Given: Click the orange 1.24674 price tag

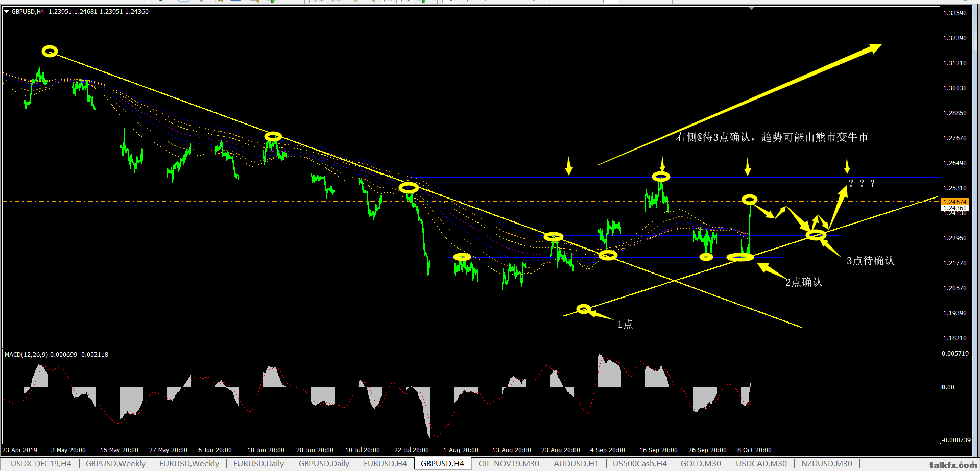Looking at the screenshot, I should coord(954,202).
